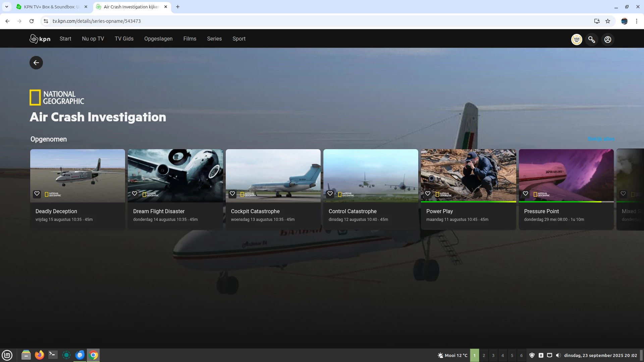Screen dimensions: 644x362
Task: Open the TV Gids menu item
Action: click(x=124, y=39)
